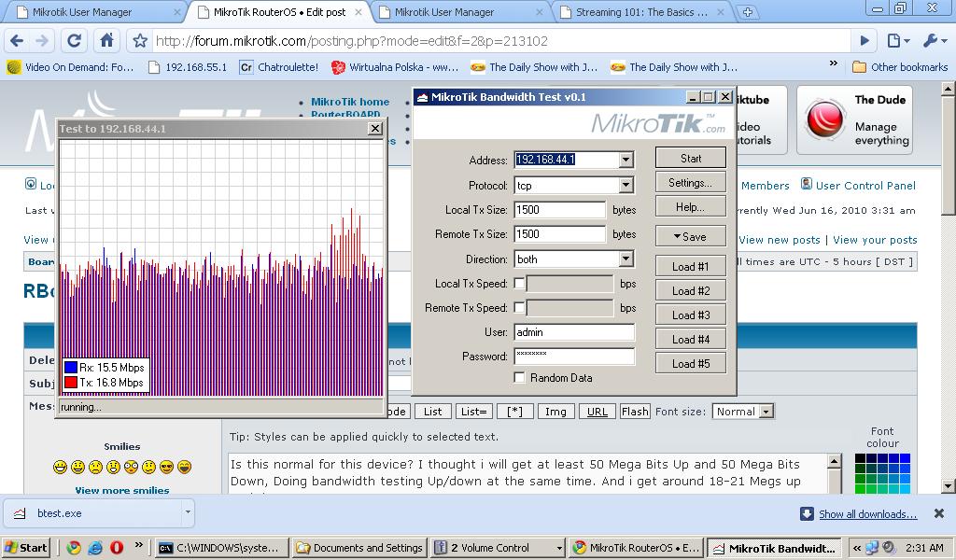Open the btest.exe download options arrow

point(188,513)
